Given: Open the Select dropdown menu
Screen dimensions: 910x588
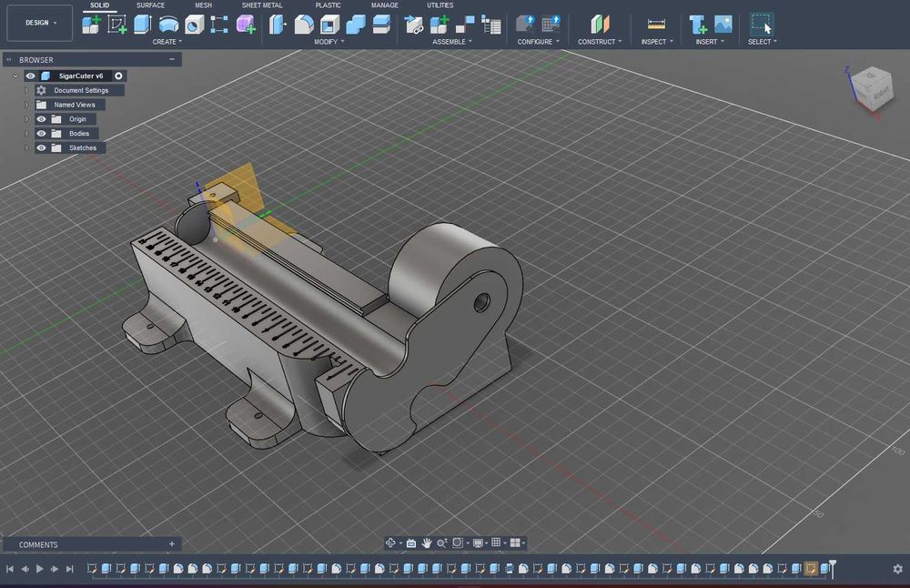Looking at the screenshot, I should [762, 42].
